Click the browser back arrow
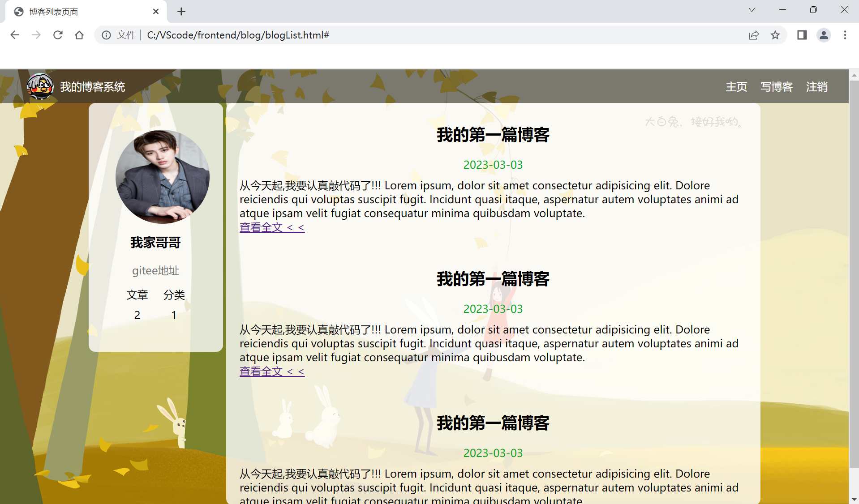Viewport: 859px width, 504px height. click(x=15, y=35)
